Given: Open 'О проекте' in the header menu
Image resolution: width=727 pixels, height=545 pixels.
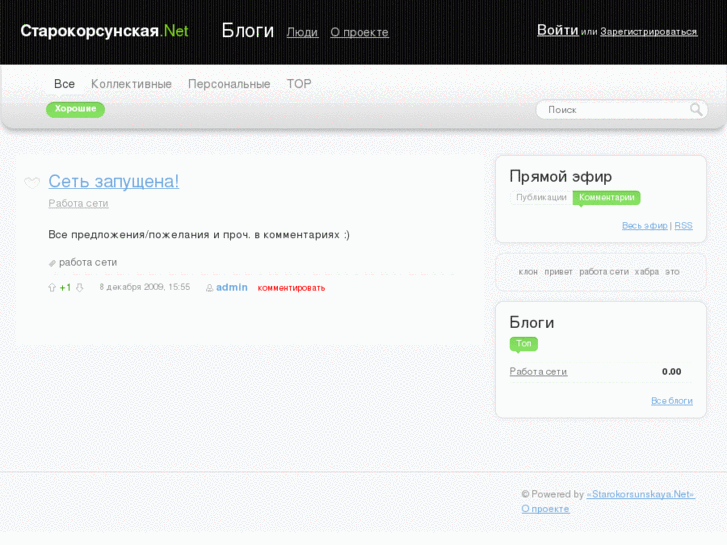Looking at the screenshot, I should click(x=359, y=32).
